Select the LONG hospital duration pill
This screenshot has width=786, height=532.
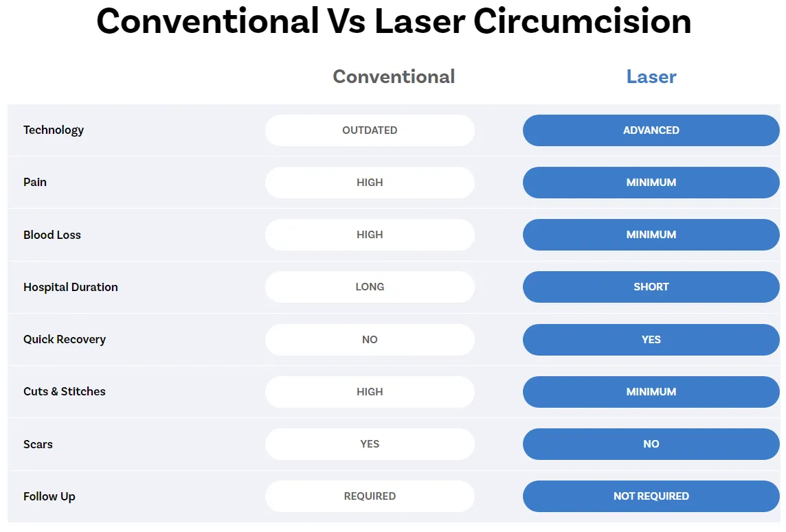coord(370,286)
